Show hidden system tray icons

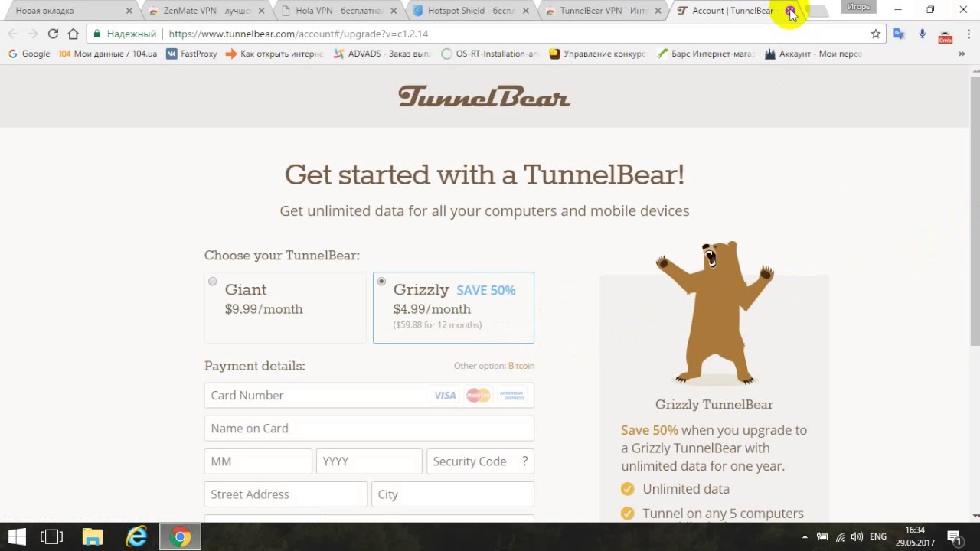(x=805, y=536)
